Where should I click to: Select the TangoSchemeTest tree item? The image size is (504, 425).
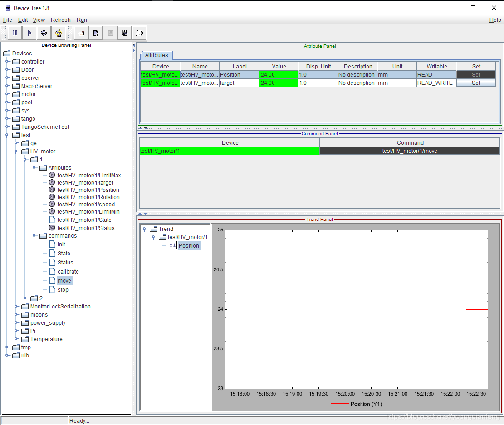(45, 127)
